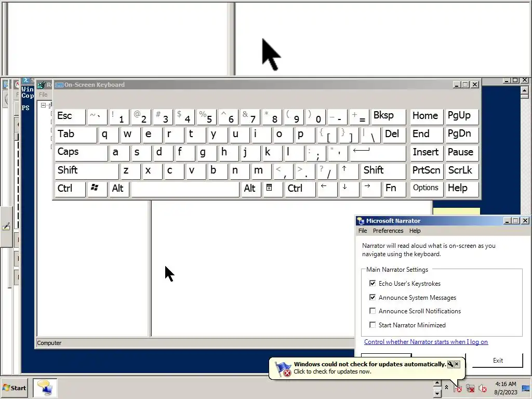
Task: Toggle Echo User's Keystrokes checkbox
Action: [373, 283]
